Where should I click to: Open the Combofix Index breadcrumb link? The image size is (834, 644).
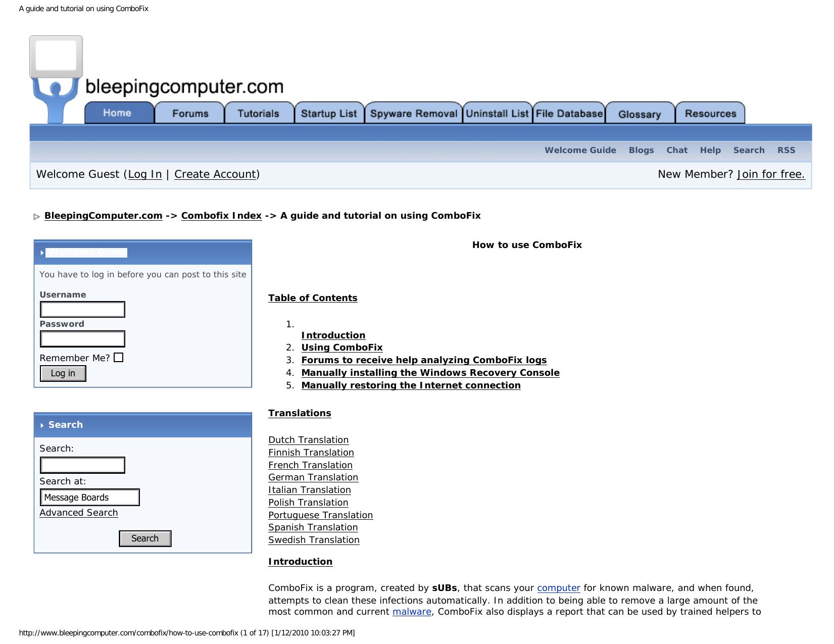click(x=221, y=216)
